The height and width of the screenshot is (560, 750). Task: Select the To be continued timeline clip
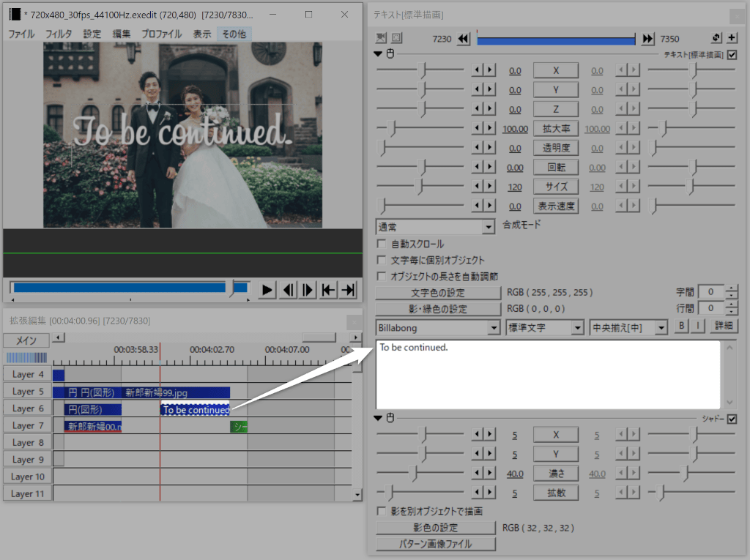[x=195, y=410]
